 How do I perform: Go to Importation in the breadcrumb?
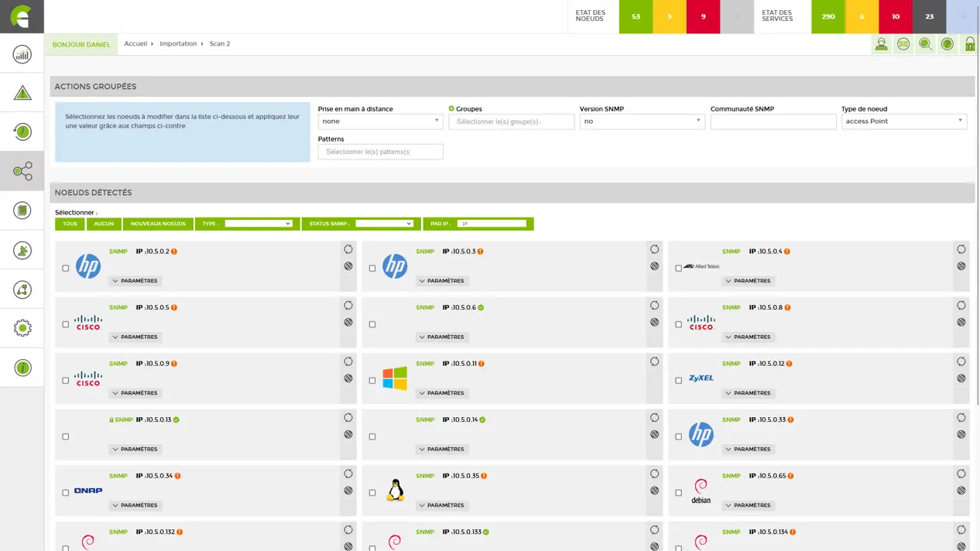178,44
